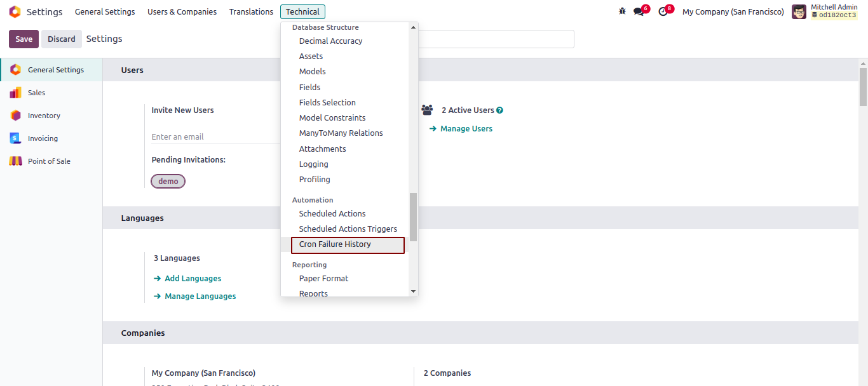Click the Technical menu scrollbar down arrow
This screenshot has width=868, height=386.
413,291
